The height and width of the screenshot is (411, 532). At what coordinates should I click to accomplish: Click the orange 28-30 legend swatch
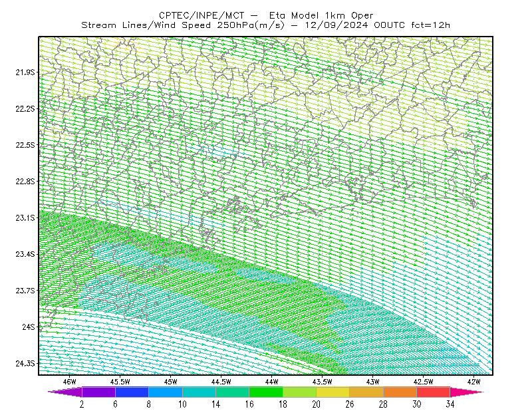point(400,392)
